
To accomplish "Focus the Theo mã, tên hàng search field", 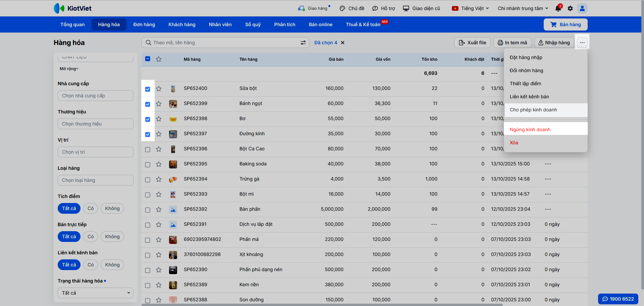I will point(225,43).
